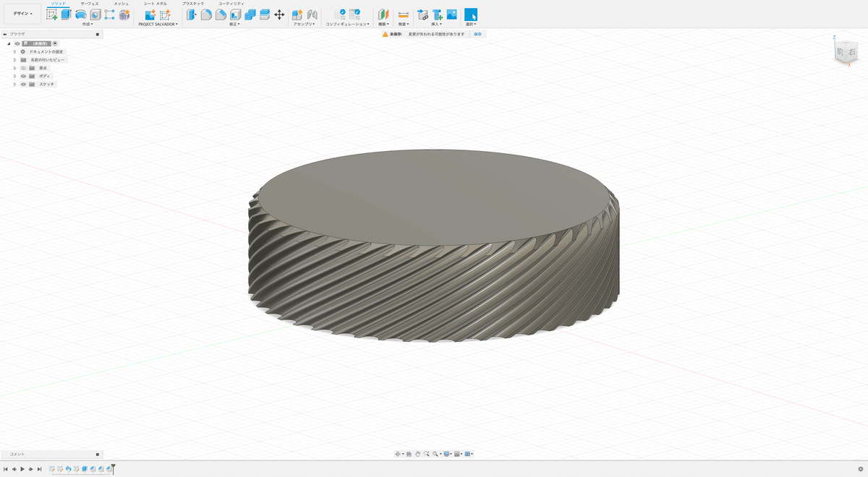Image resolution: width=868 pixels, height=477 pixels.
Task: Toggle visibility of 原点 folder
Action: tap(23, 68)
